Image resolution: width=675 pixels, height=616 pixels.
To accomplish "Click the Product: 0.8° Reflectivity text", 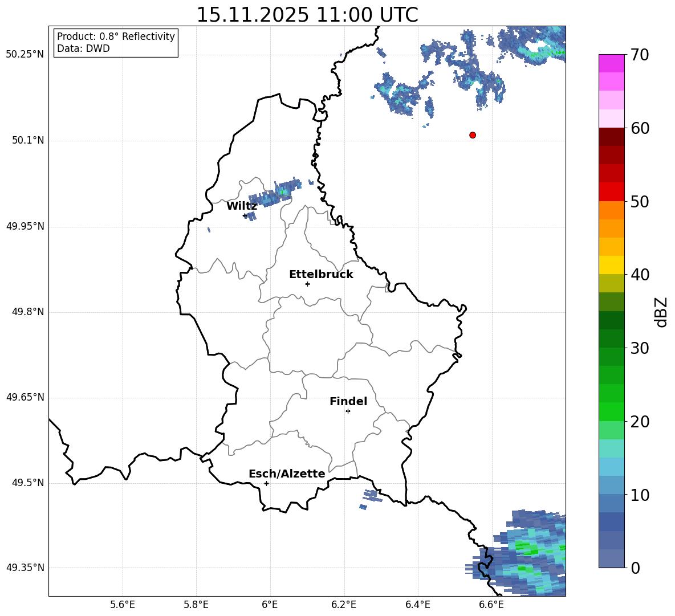I will pyautogui.click(x=116, y=36).
